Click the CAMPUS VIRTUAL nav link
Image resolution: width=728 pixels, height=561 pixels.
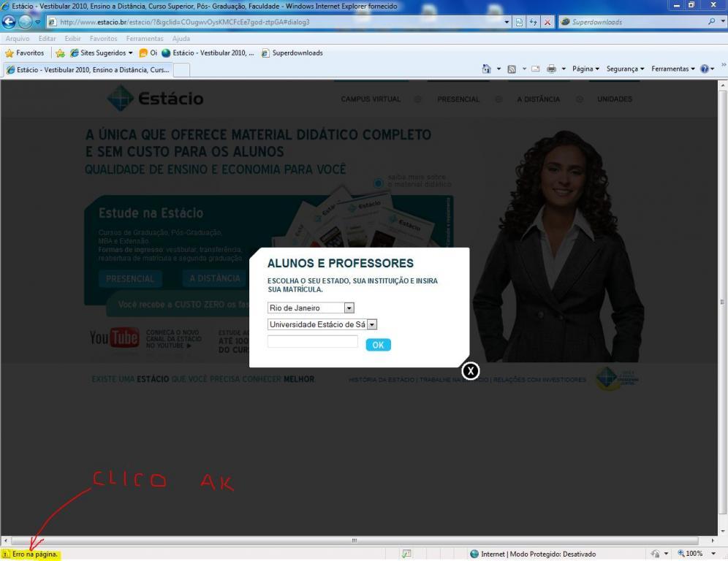point(371,99)
